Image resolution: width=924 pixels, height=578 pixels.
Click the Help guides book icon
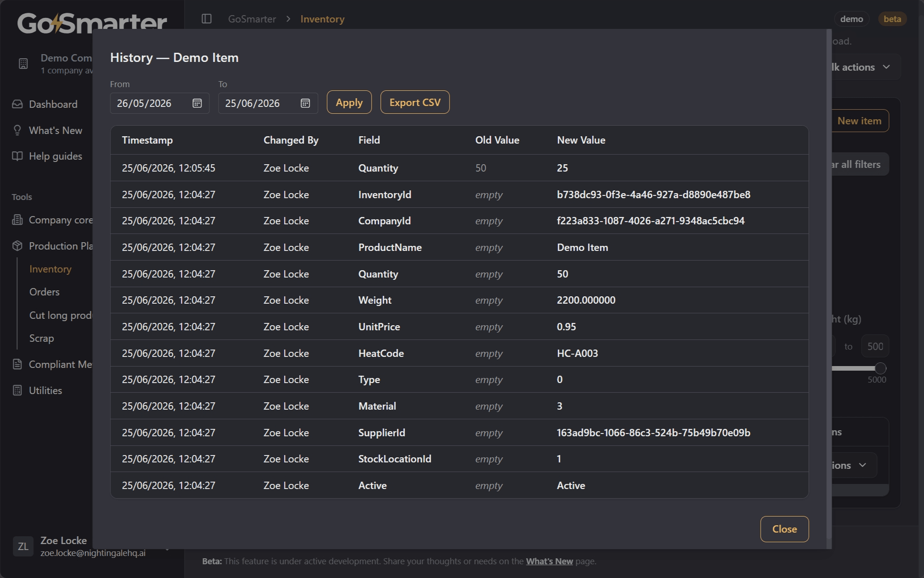point(17,156)
